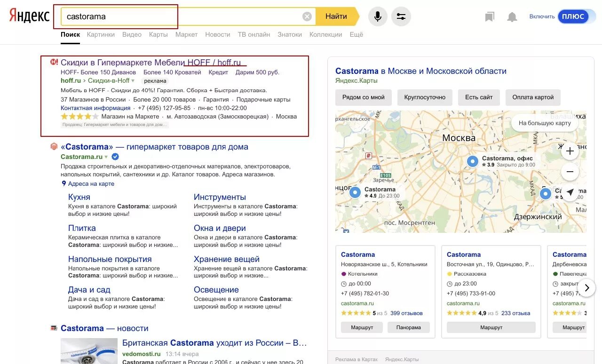
Task: Open the HOFF ad headline link
Action: point(150,63)
